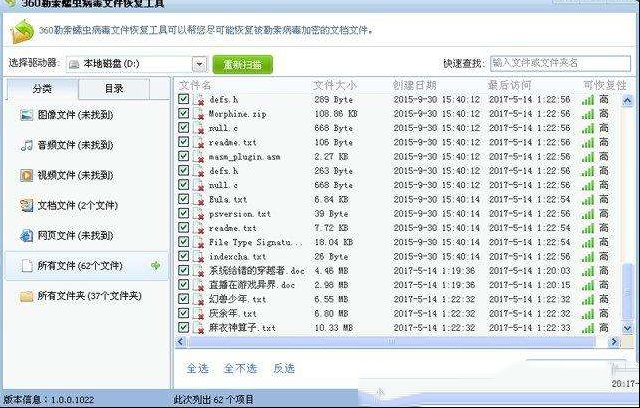Screen dimensions: 640x408
Task: Switch to the 目录 tab
Action: click(114, 89)
